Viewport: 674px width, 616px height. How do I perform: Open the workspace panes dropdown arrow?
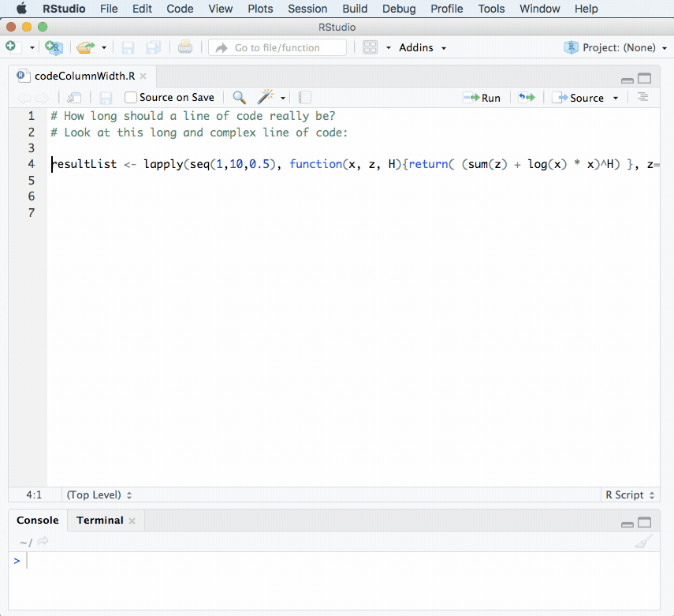(x=389, y=48)
